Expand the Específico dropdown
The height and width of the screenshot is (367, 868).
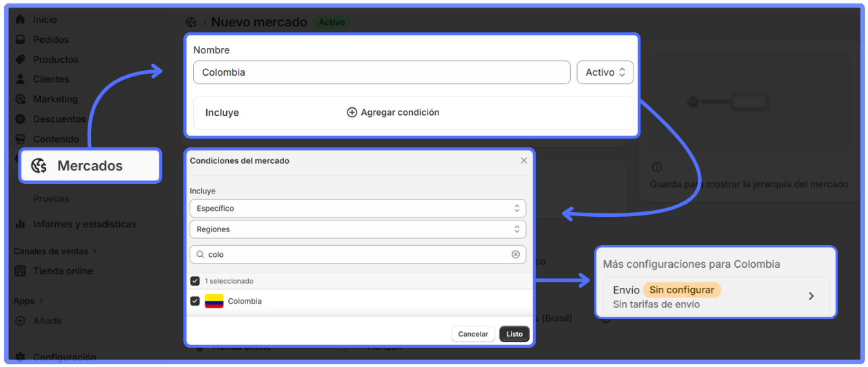tap(357, 208)
